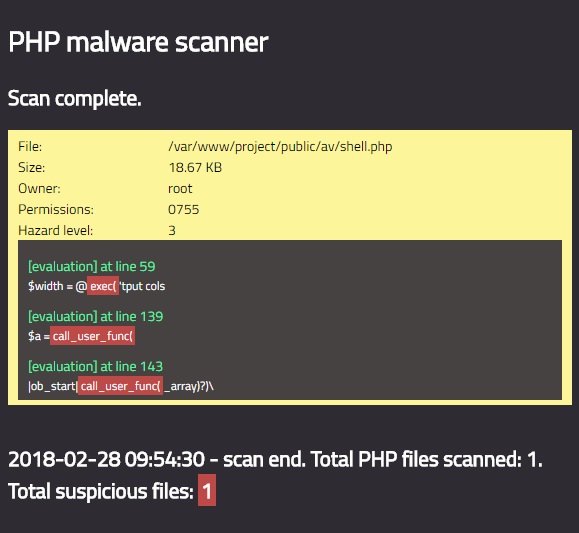Click the Hazard level label
This screenshot has width=579, height=533.
coord(55,230)
